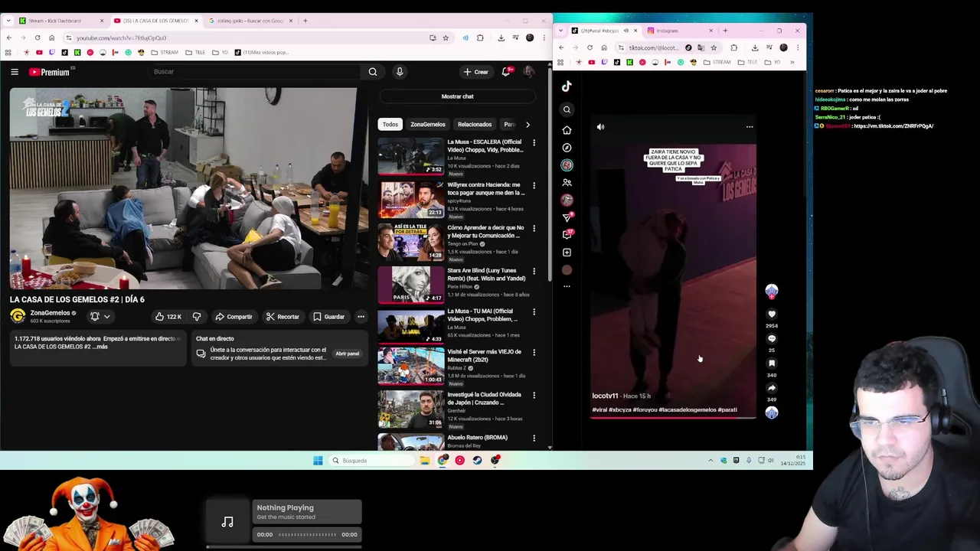This screenshot has height=551, width=980.
Task: Open a new tab in the YouTube browser window
Action: [x=305, y=21]
